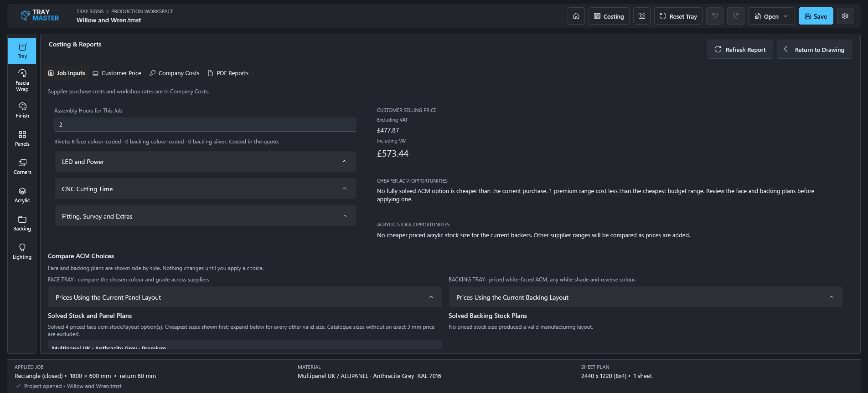Select the Tray sidebar tool
The image size is (868, 393).
pyautogui.click(x=22, y=51)
